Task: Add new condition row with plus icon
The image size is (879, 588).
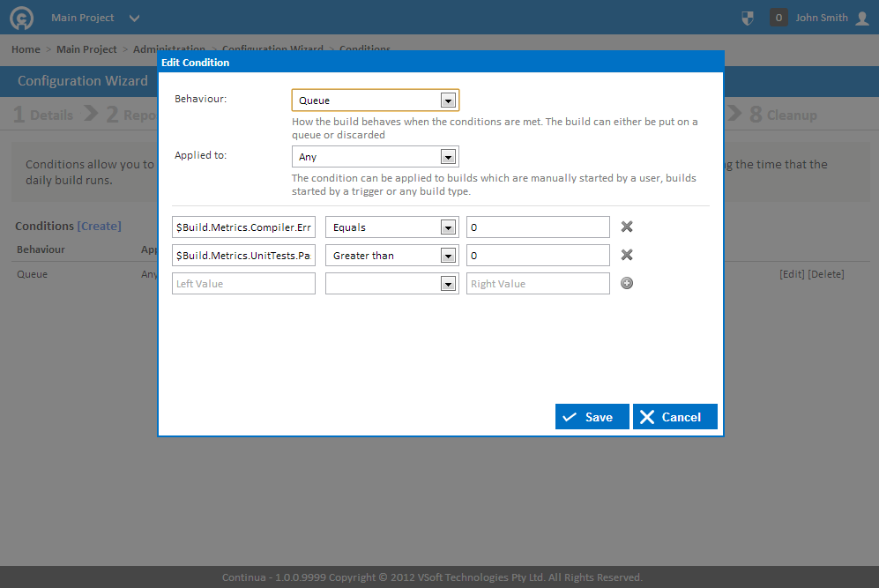Action: [627, 283]
